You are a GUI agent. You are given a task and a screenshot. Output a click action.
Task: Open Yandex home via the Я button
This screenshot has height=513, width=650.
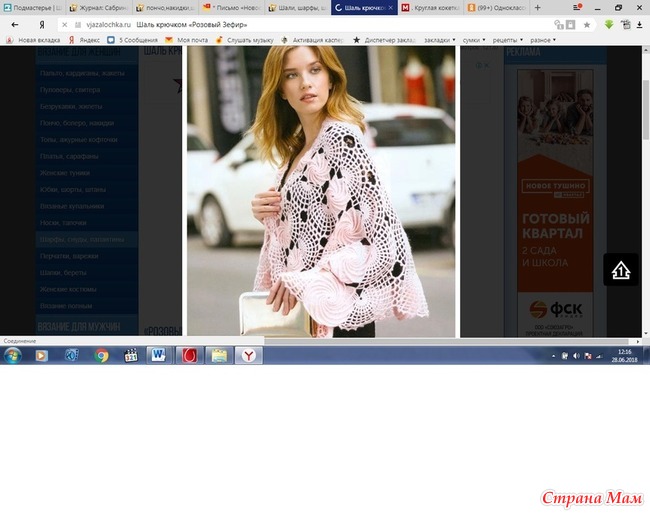coord(42,24)
